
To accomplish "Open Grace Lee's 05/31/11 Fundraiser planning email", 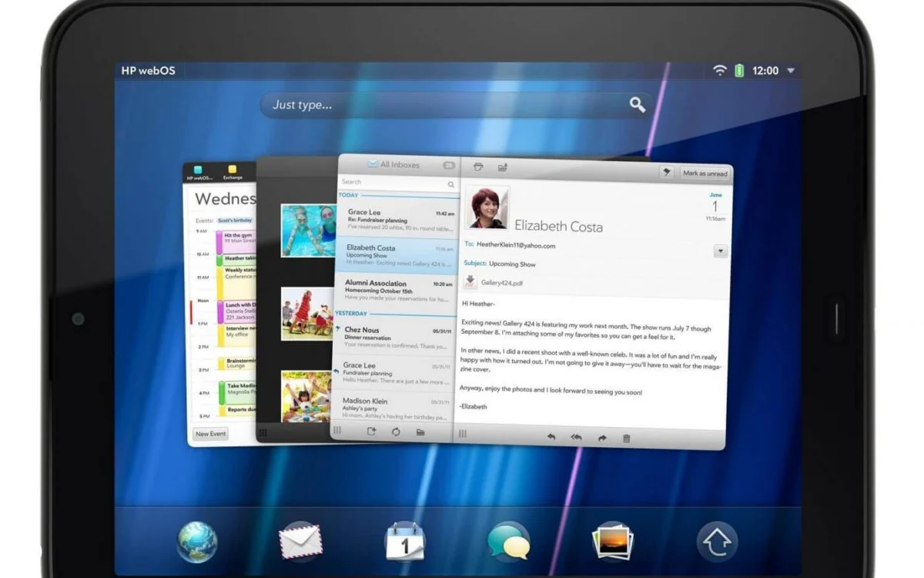I will (393, 373).
